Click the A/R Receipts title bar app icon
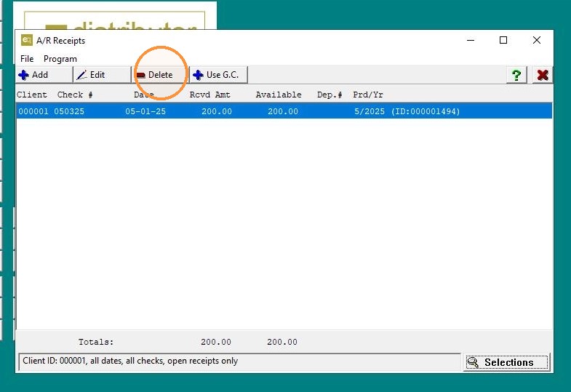This screenshot has height=392, width=571. click(x=27, y=40)
